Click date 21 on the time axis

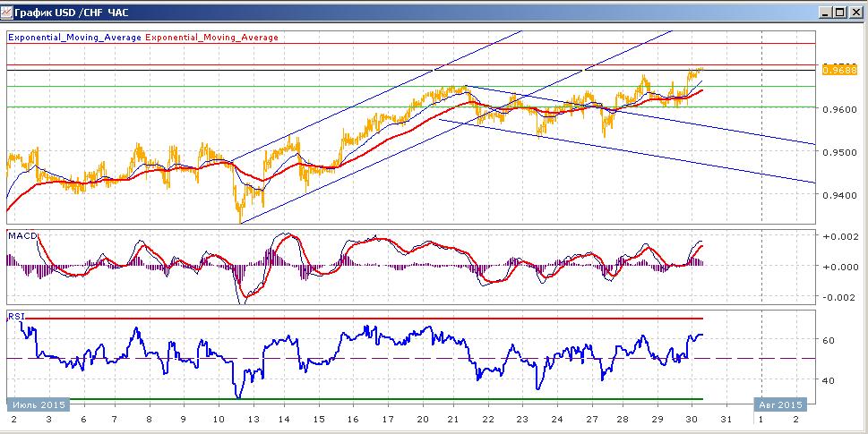point(453,420)
